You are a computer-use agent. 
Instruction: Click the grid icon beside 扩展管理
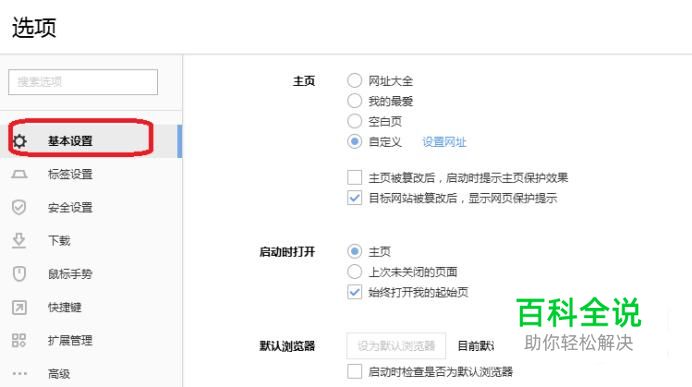tap(19, 340)
